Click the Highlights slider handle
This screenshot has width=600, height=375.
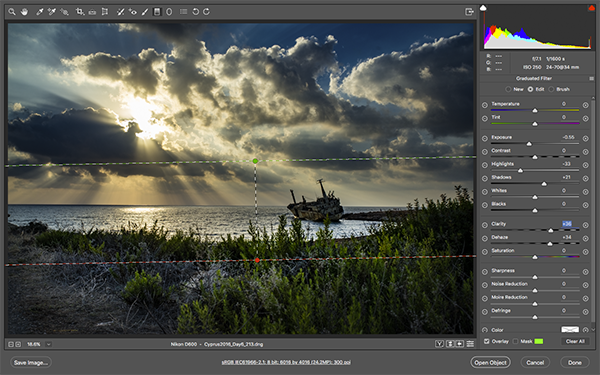[x=520, y=171]
